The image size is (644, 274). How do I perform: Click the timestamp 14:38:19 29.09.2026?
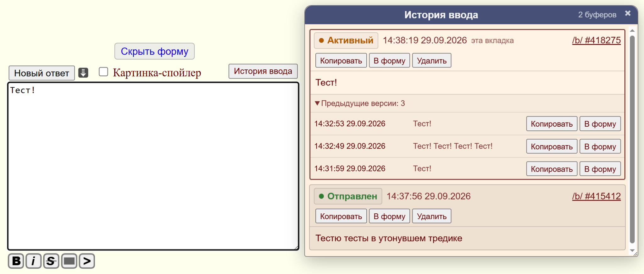tap(425, 41)
